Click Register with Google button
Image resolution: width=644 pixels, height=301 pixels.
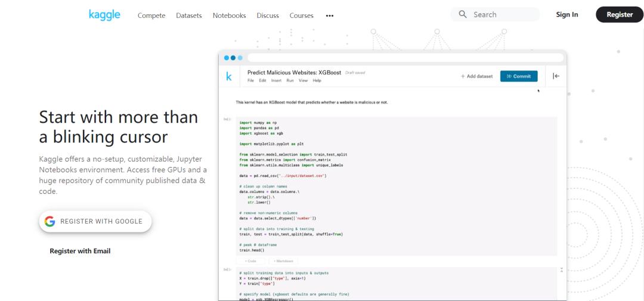[95, 221]
